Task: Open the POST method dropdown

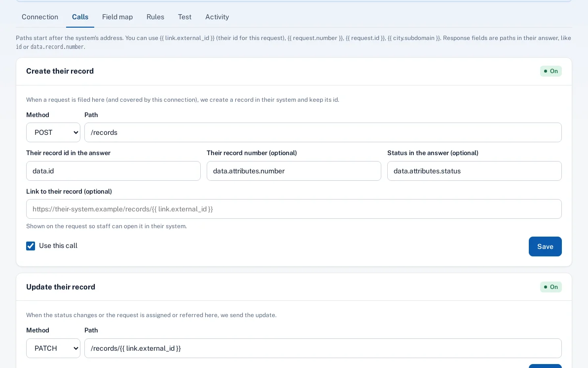Action: [x=53, y=132]
